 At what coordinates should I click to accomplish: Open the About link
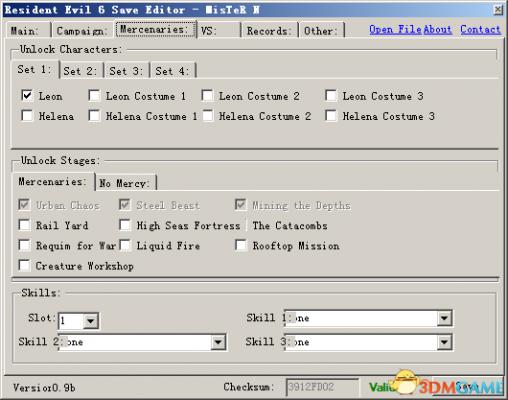pyautogui.click(x=438, y=29)
